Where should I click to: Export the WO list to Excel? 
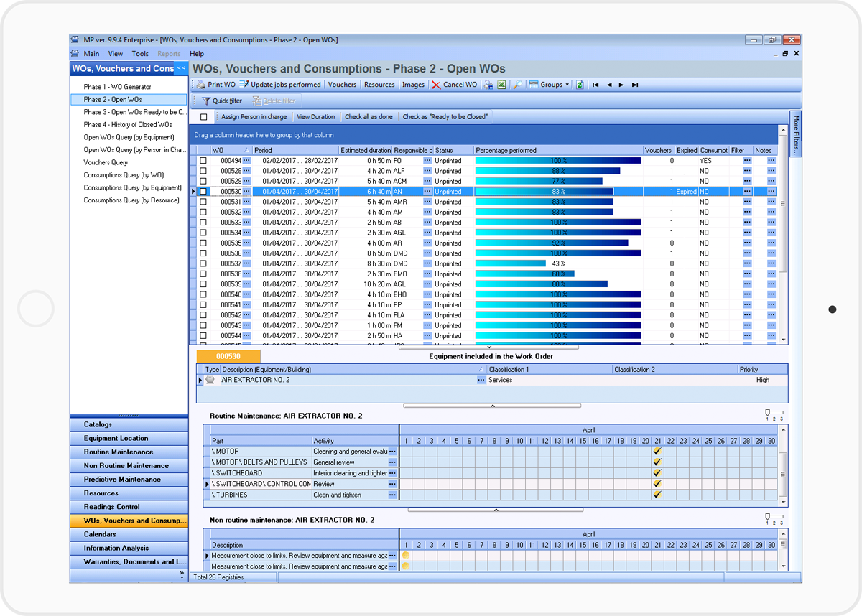pos(501,84)
